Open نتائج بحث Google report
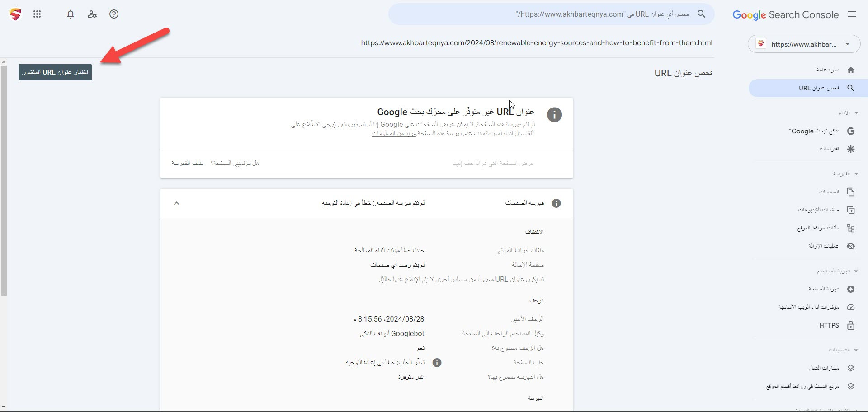868x412 pixels. (814, 131)
